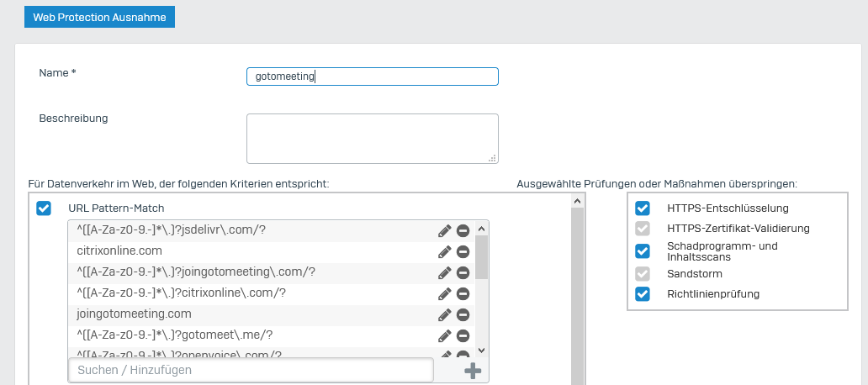Edit the jsdelivr regex pattern entry
The image size is (868, 385).
coord(445,230)
